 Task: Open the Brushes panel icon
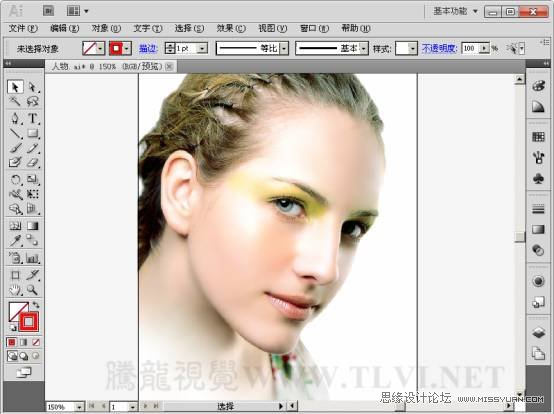click(x=538, y=157)
